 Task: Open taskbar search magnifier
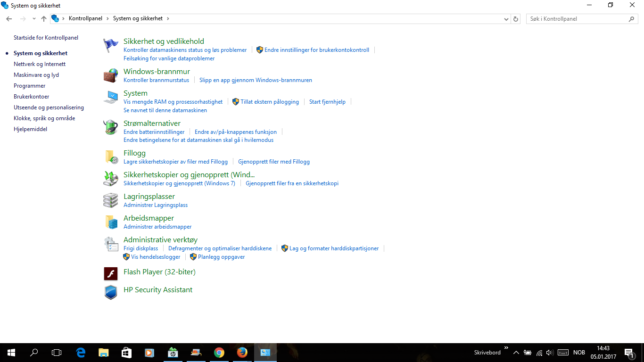[x=34, y=353]
